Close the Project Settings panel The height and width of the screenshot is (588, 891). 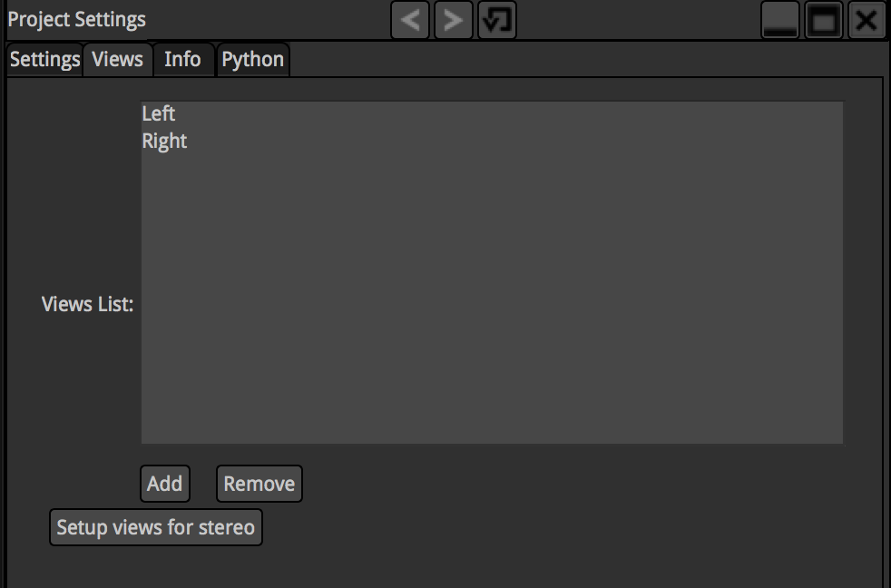(867, 20)
